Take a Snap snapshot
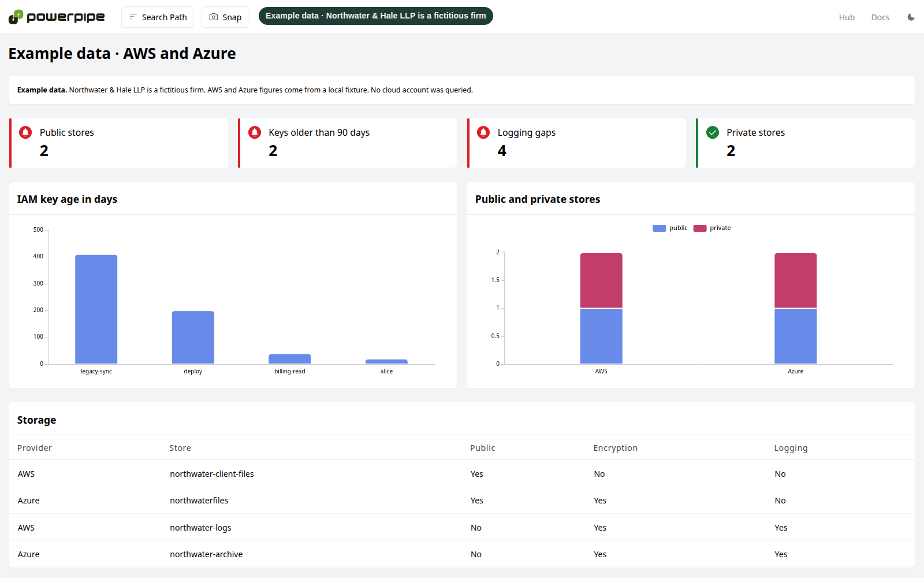 225,17
